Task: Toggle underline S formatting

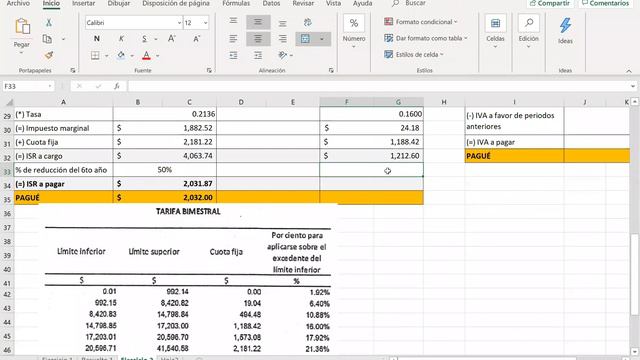Action: click(x=144, y=39)
